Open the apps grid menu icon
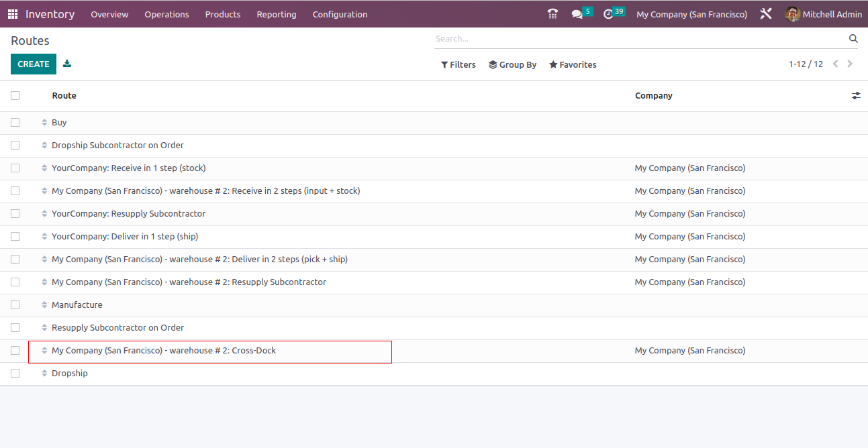Screen dimensions: 868x448 coord(13,14)
